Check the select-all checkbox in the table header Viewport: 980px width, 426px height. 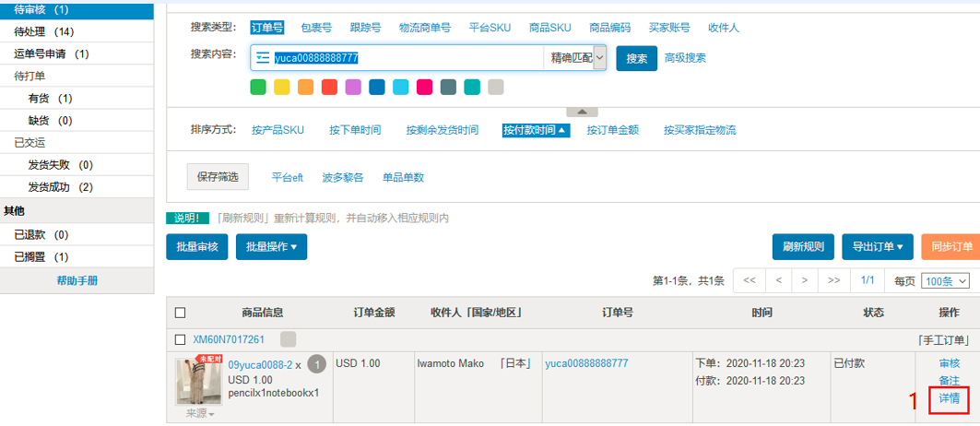click(180, 313)
